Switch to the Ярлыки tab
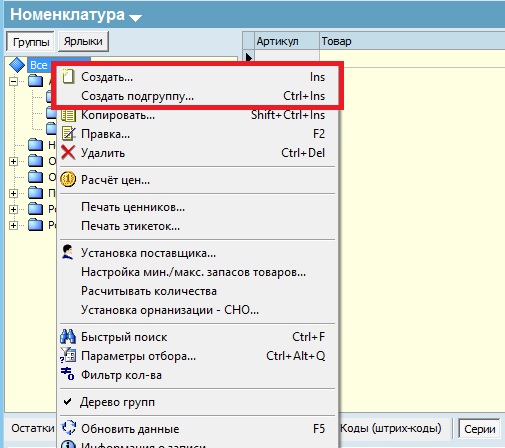Viewport: 505px width, 448px height. 83,41
